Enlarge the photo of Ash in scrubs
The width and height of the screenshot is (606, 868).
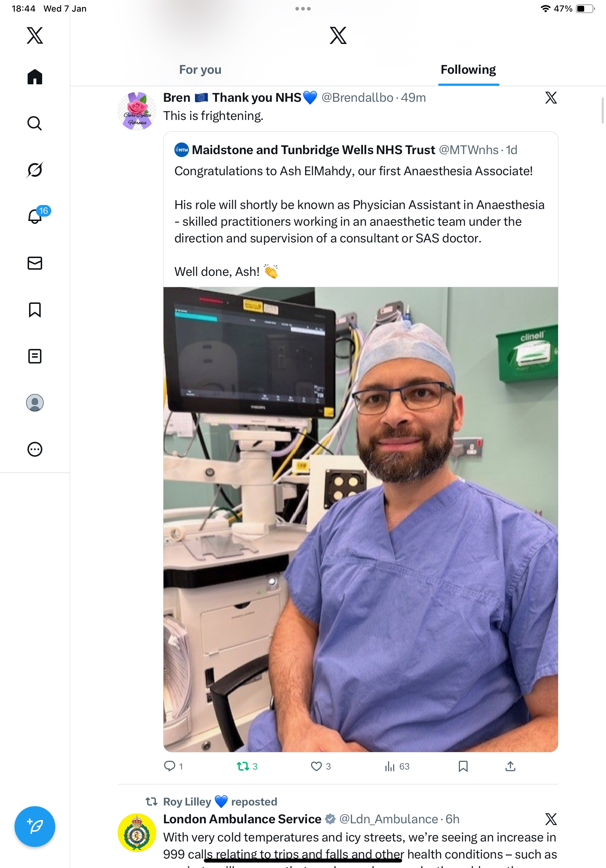click(x=360, y=519)
